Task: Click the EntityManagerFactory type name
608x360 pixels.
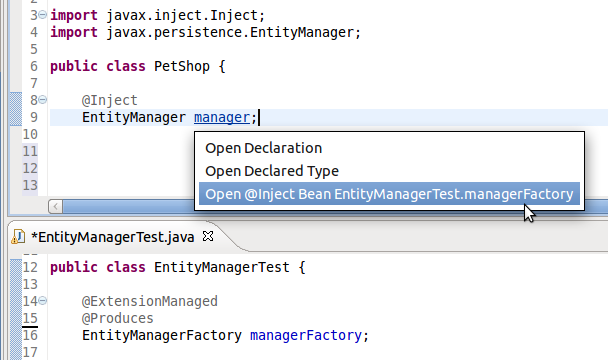Action: 162,335
